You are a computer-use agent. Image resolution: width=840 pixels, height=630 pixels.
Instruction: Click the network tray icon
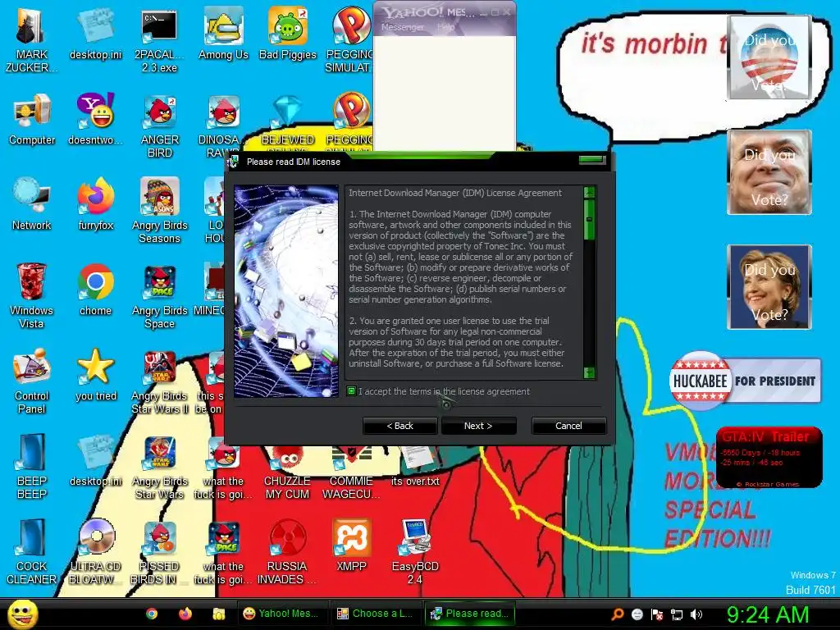pyautogui.click(x=677, y=614)
